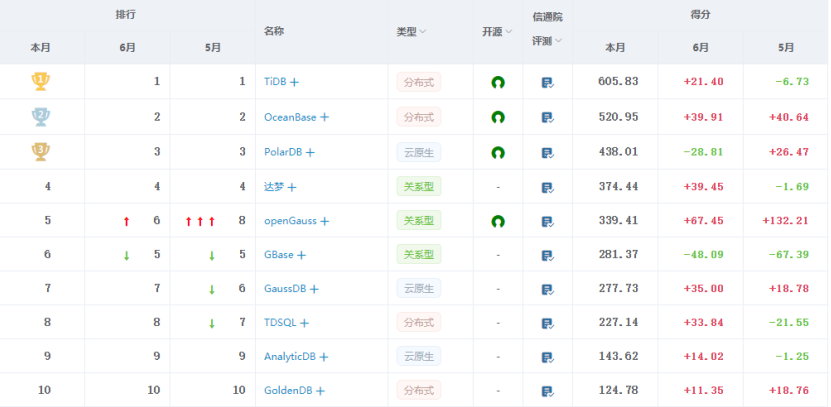Open the GBase database link
This screenshot has height=407, width=831.
click(279, 255)
